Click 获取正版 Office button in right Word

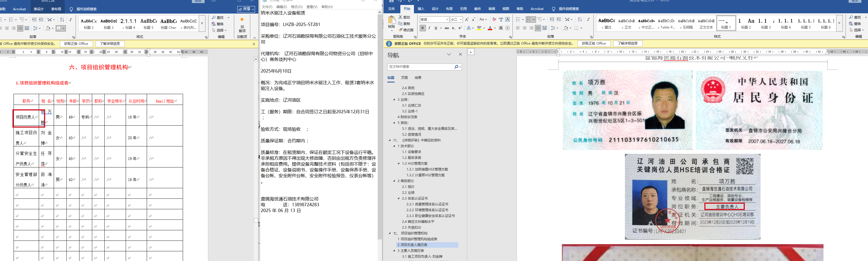[x=594, y=43]
